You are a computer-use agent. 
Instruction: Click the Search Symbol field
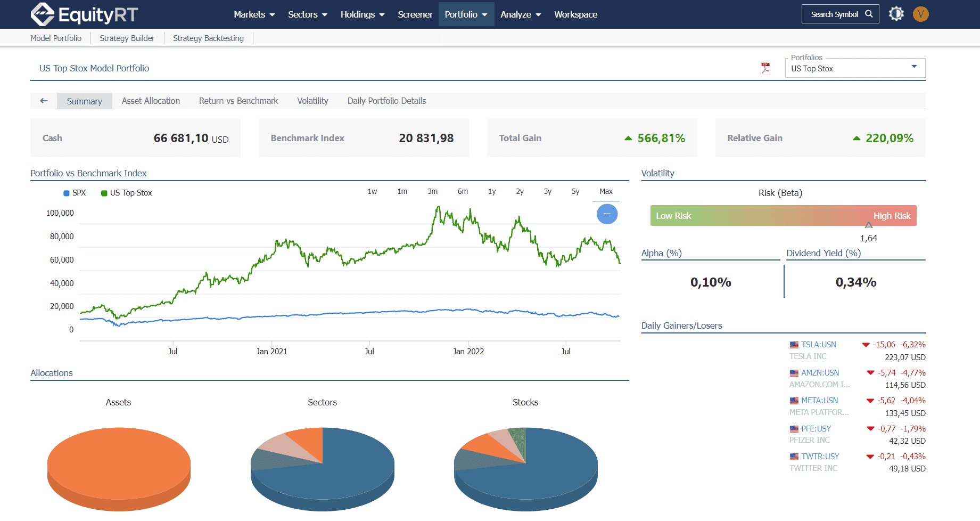(840, 14)
